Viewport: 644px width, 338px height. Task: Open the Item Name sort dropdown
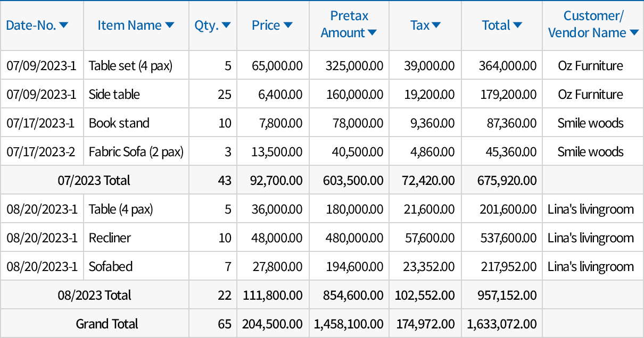(170, 24)
